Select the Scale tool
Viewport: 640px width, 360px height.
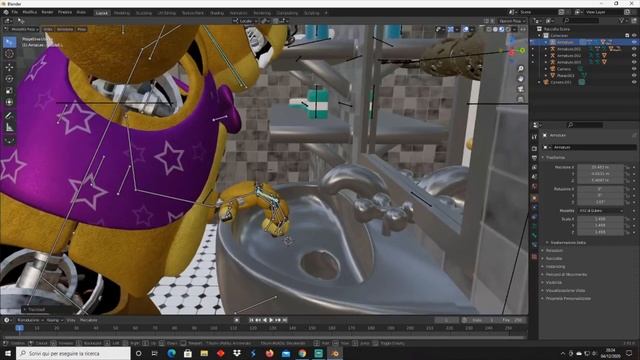[x=9, y=91]
